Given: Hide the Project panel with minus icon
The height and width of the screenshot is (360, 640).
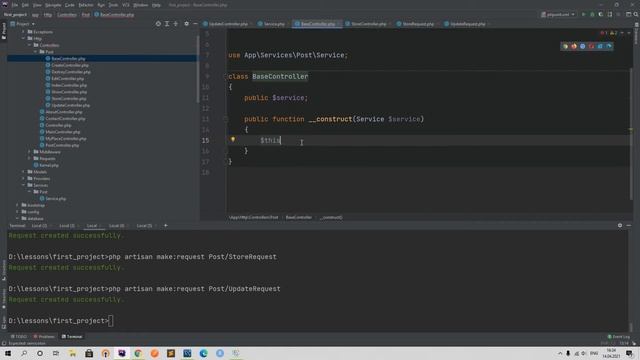Looking at the screenshot, I should pyautogui.click(x=195, y=24).
